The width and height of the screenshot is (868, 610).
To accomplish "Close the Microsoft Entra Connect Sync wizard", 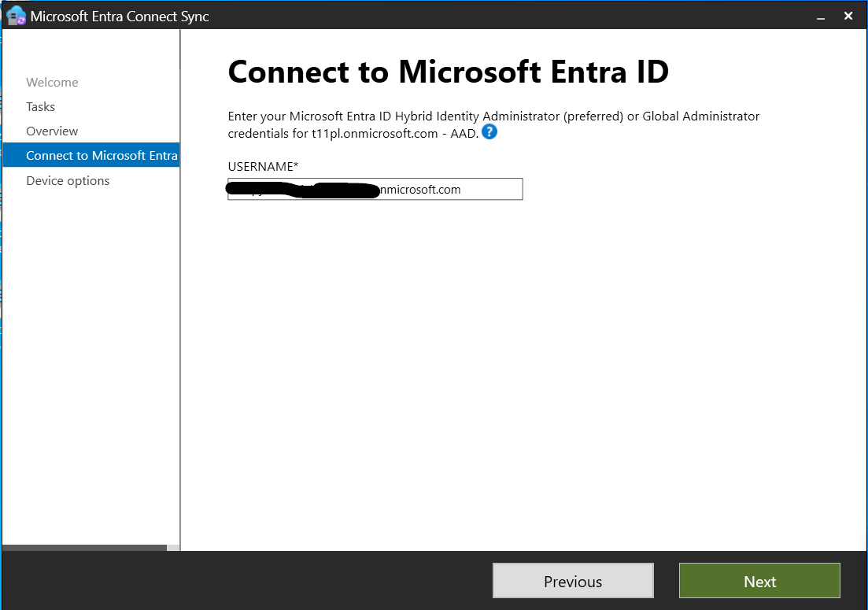I will pyautogui.click(x=848, y=15).
